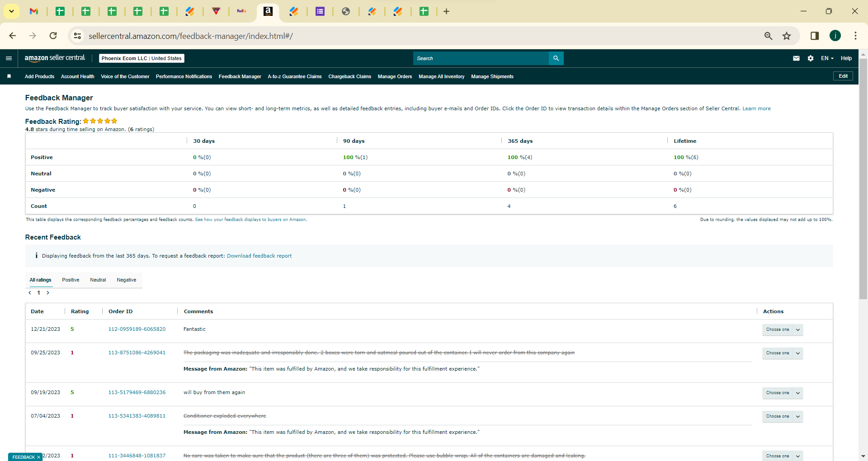Focus the Seller Central search field
The image size is (868, 461).
pos(481,58)
